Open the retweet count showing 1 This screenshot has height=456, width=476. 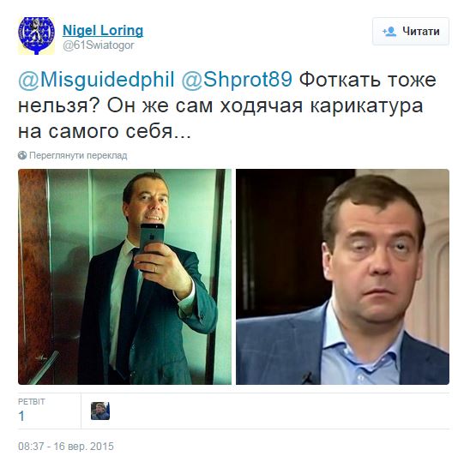(21, 416)
